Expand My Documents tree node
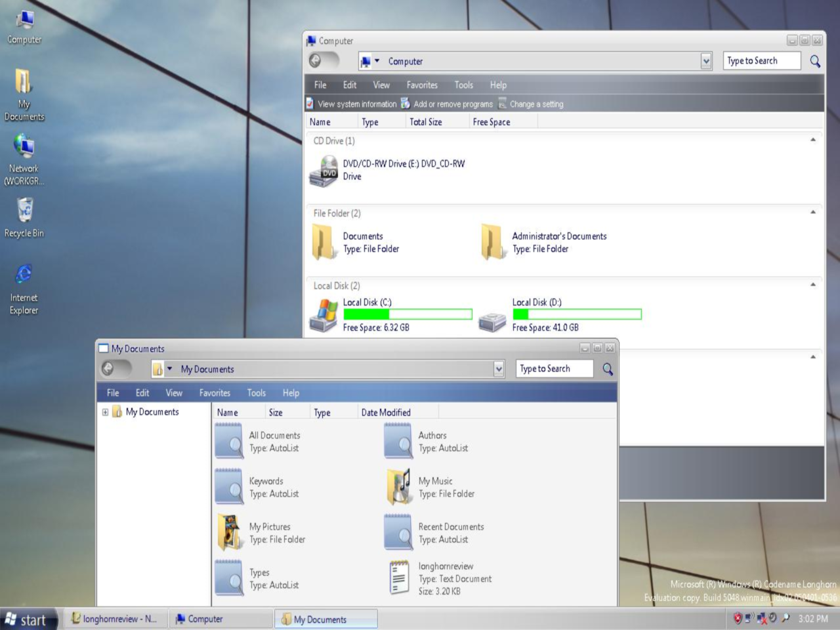Viewport: 840px width, 630px height. click(105, 412)
